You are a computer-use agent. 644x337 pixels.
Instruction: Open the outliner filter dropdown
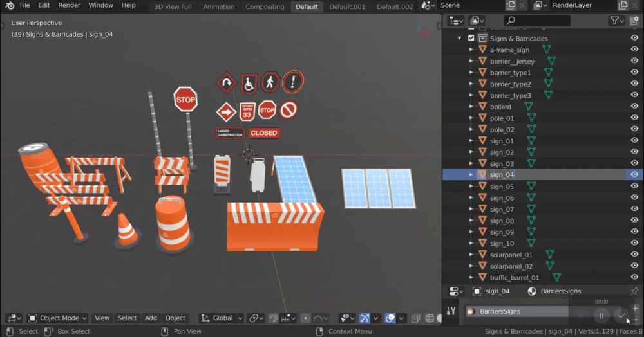click(616, 21)
